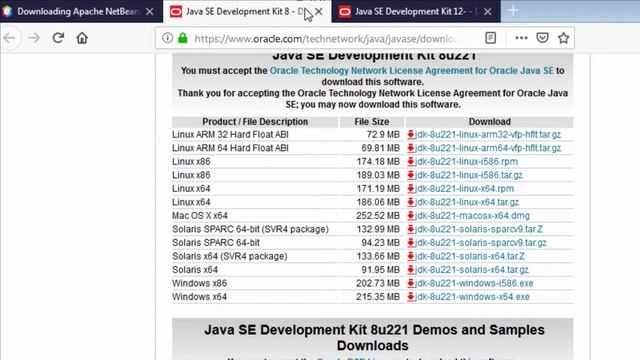
Task: Click the oracle.com address bar URL
Action: pyautogui.click(x=325, y=38)
